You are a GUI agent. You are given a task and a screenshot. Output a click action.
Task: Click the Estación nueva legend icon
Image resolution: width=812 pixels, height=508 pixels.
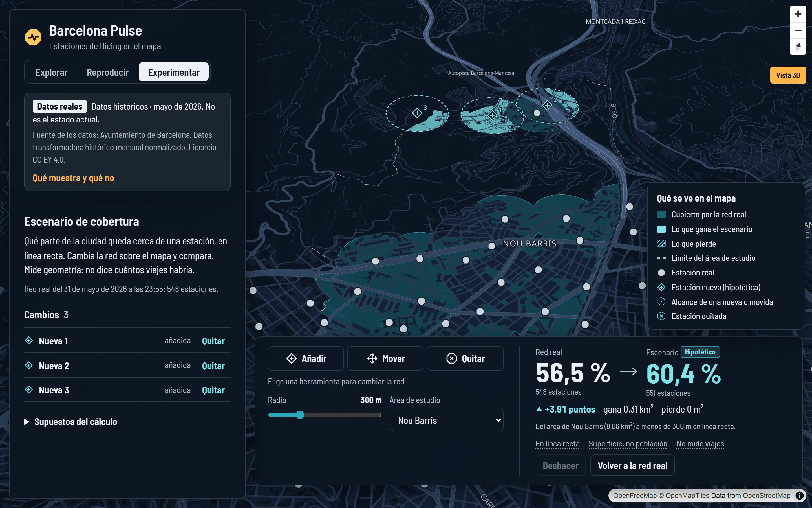(x=661, y=287)
